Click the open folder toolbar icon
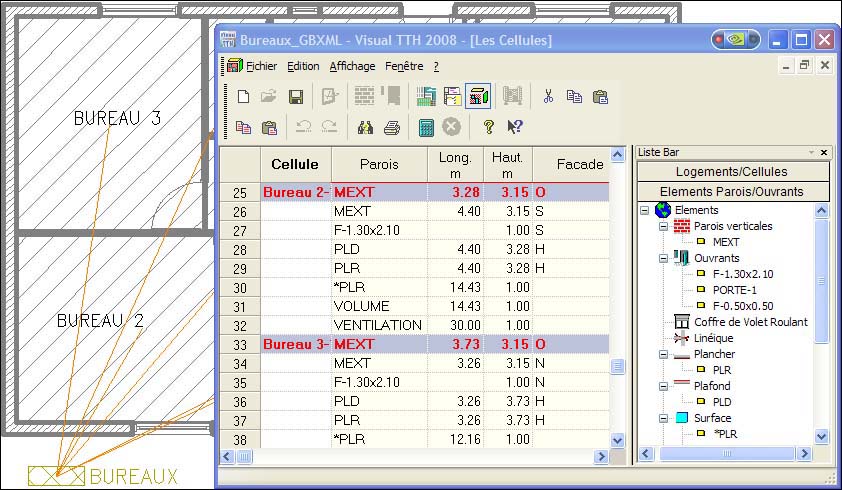Image resolution: width=842 pixels, height=490 pixels. tap(268, 97)
